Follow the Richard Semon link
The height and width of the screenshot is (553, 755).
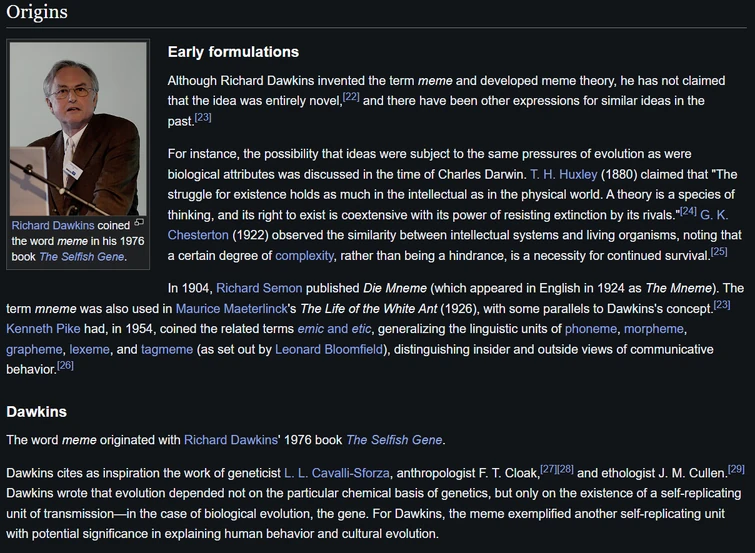[x=259, y=288]
